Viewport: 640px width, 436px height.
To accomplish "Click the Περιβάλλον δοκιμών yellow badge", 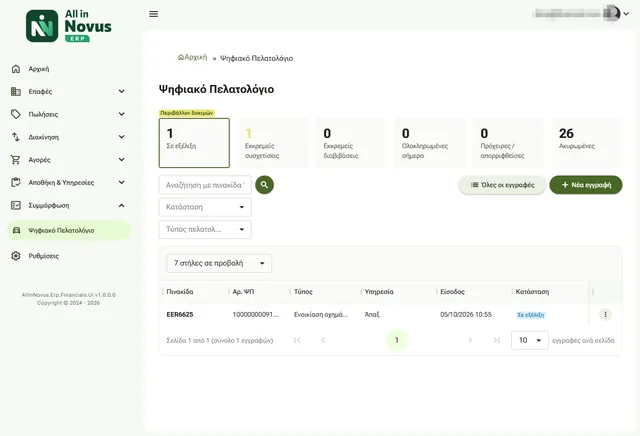I will (x=187, y=113).
